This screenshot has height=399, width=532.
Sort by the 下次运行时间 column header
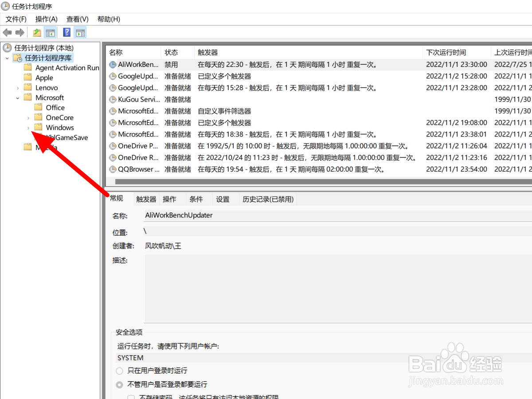[x=457, y=52]
